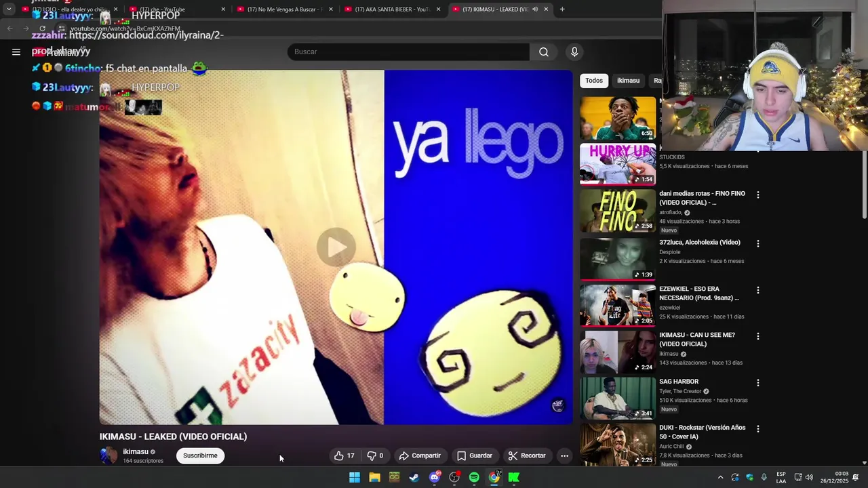The height and width of the screenshot is (488, 868).
Task: Open ikimasu channel avatar
Action: pos(108,455)
